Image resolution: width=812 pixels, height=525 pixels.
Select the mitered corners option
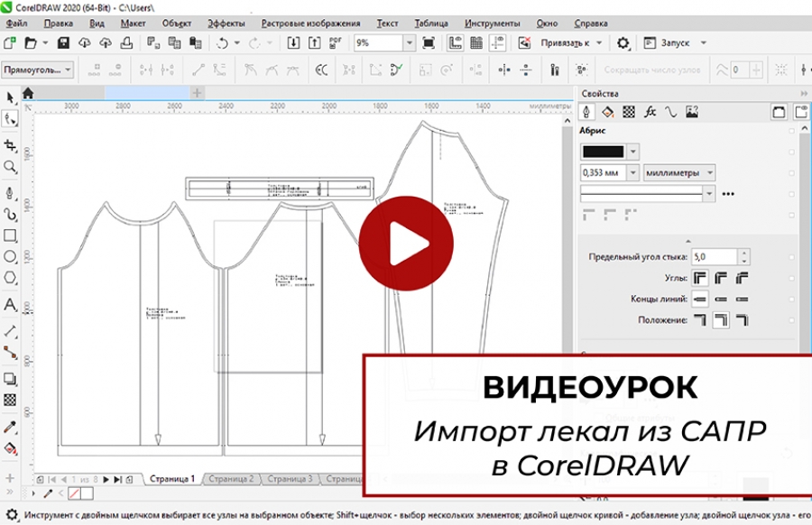[700, 279]
